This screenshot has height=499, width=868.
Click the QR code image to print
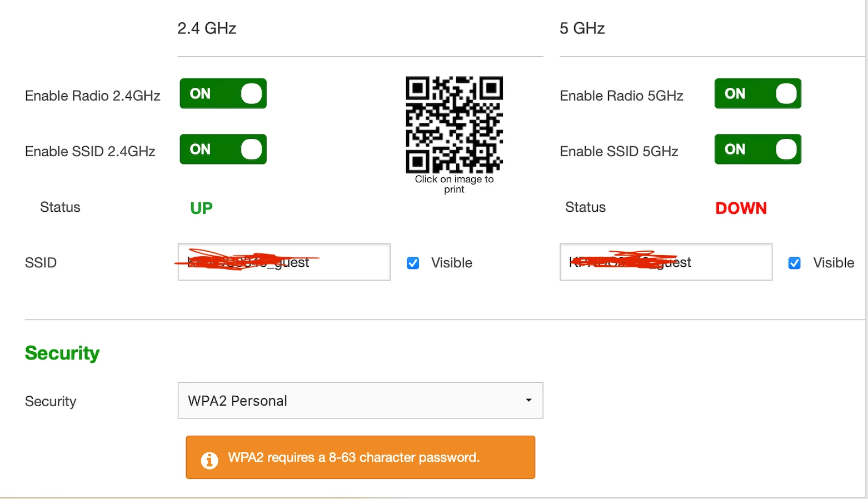coord(455,124)
